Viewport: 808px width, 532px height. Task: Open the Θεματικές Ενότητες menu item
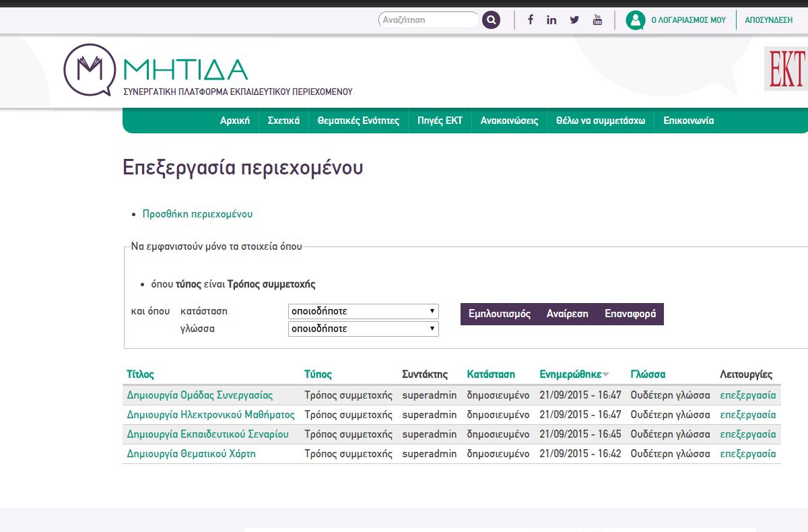[x=358, y=121]
